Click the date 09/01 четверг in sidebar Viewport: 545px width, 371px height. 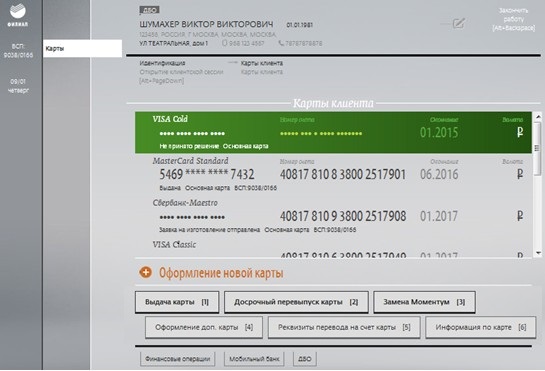[x=18, y=86]
